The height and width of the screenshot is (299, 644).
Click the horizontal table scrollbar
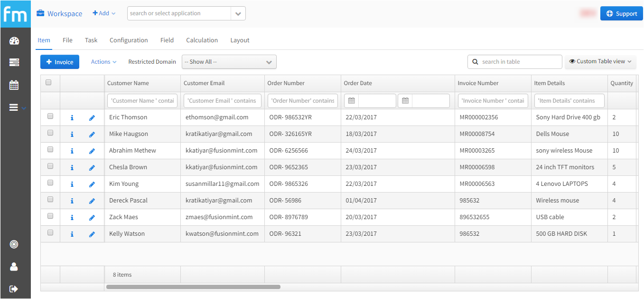click(x=193, y=287)
